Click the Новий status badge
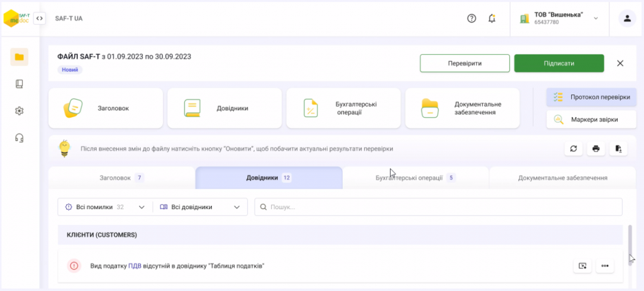This screenshot has width=644, height=291. click(70, 70)
